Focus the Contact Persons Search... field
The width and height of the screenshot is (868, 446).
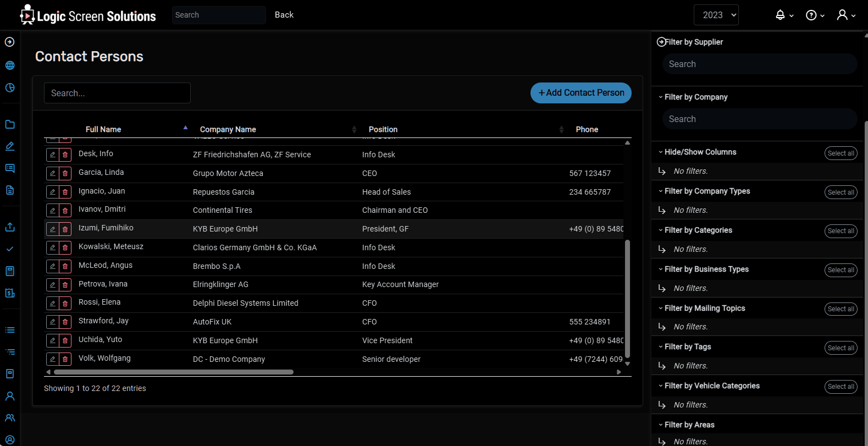tap(117, 93)
